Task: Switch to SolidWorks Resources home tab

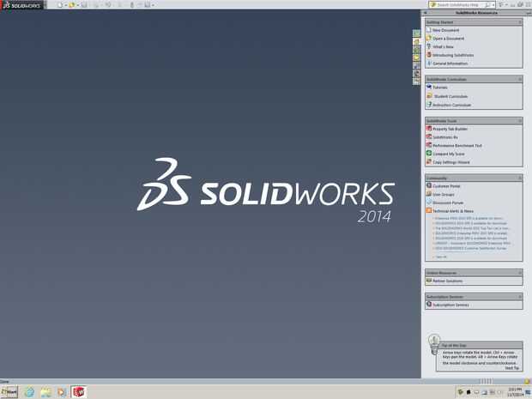Action: [x=417, y=41]
